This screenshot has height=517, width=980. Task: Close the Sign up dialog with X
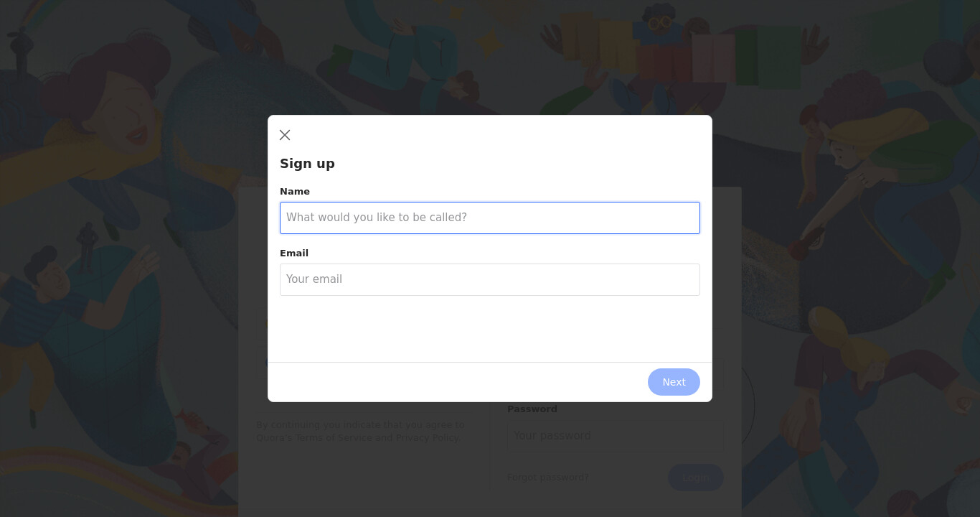pos(285,135)
